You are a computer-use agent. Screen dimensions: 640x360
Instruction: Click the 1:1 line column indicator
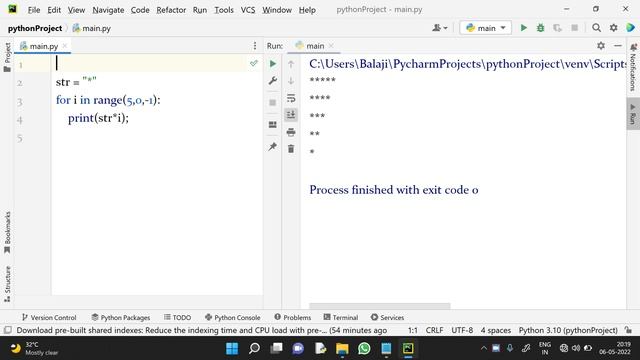point(413,330)
